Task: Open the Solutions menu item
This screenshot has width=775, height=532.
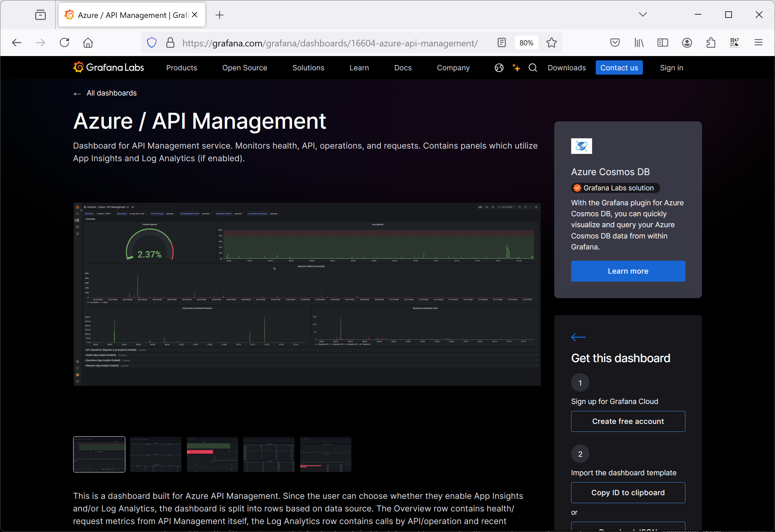Action: click(x=308, y=68)
